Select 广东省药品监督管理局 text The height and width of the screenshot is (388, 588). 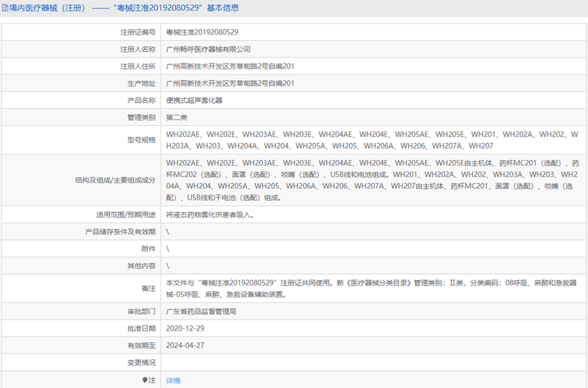pos(201,311)
